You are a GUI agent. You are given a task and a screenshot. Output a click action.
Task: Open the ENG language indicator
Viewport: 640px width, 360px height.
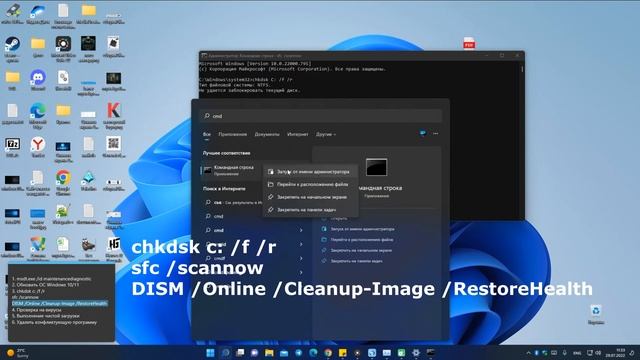click(577, 353)
